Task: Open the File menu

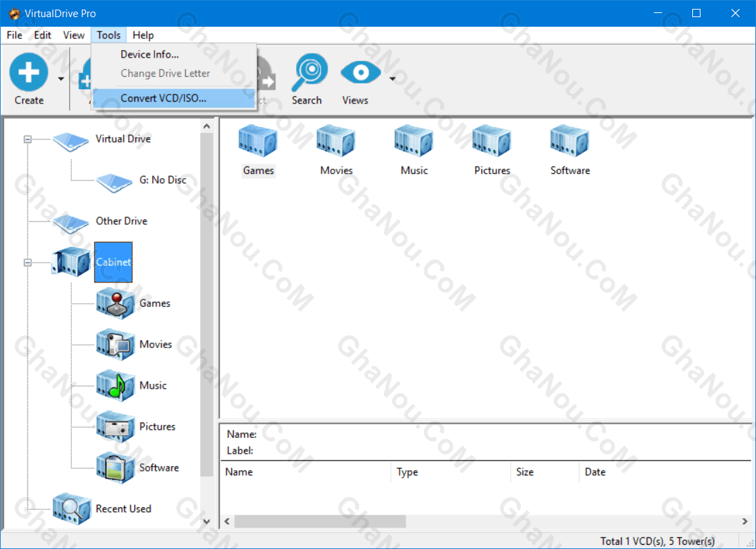Action: click(14, 35)
